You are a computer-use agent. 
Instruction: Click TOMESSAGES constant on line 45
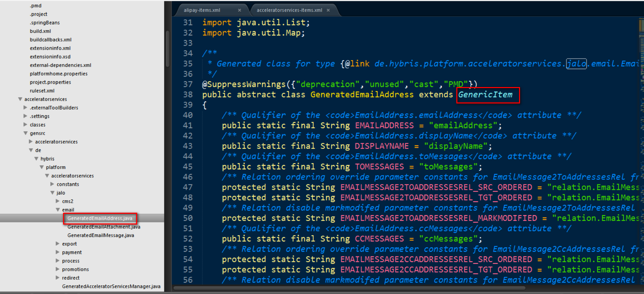(379, 167)
